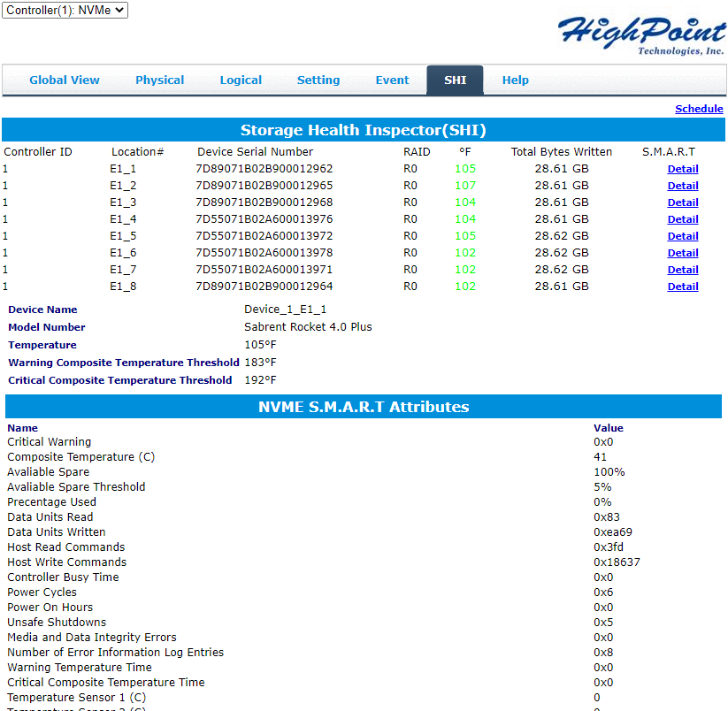The width and height of the screenshot is (728, 711).
Task: Open S.M.A.R.T Detail for E1_5
Action: point(682,236)
